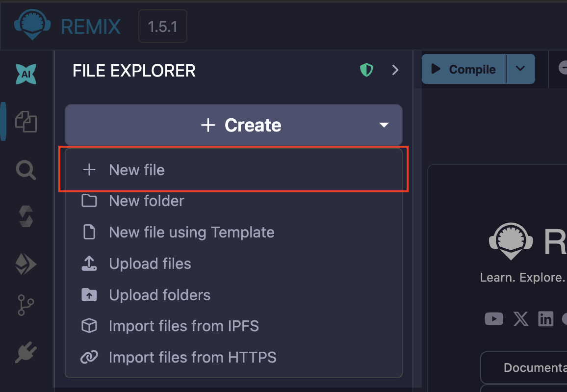Click the folder icon beside New folder
567x392 pixels.
tap(89, 201)
